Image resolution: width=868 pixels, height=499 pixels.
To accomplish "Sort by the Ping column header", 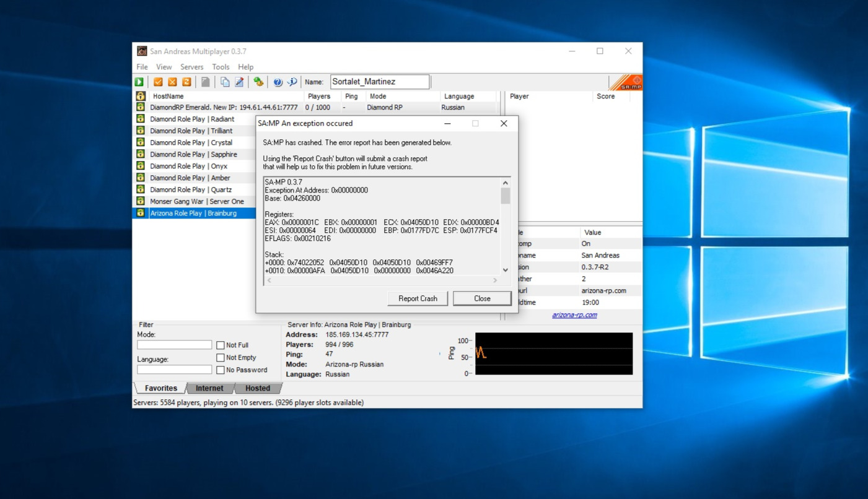I will point(353,96).
